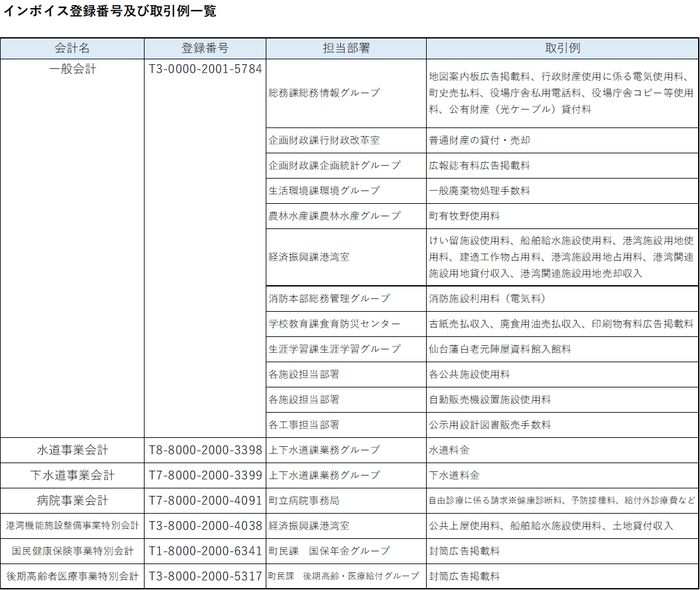Select 各施設担当部署 beside 自動販売機設置施設使用料

[x=346, y=399]
